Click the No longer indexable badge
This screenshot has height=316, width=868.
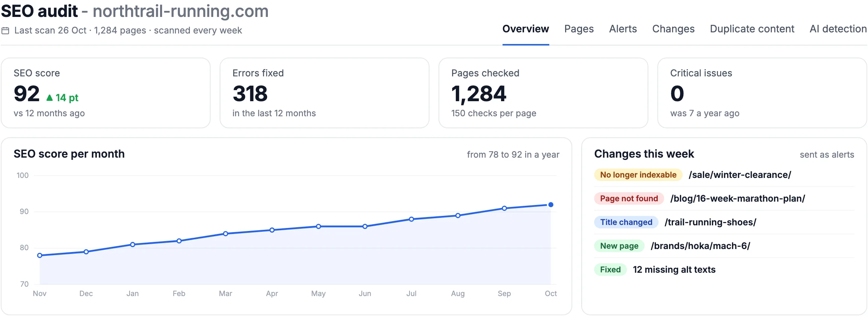[x=638, y=175]
